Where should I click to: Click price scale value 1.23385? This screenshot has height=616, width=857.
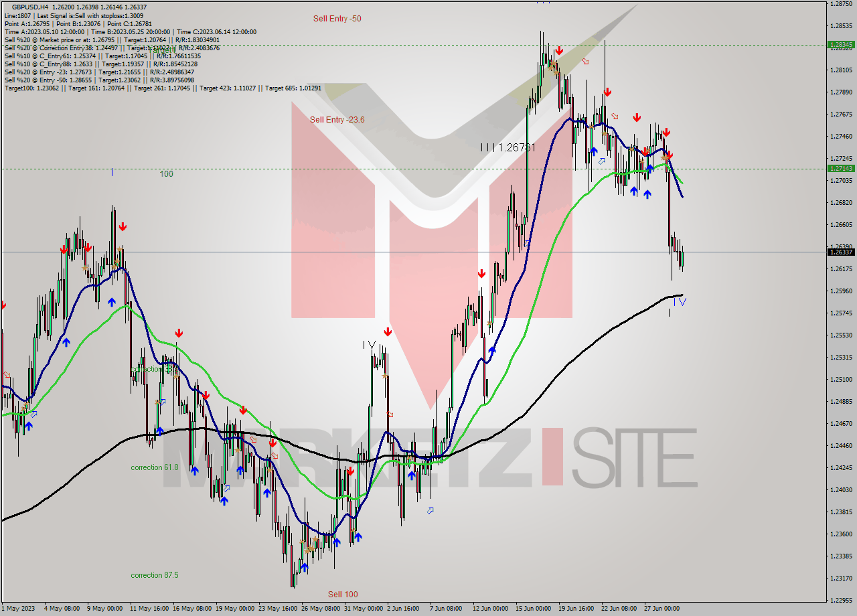[841, 556]
